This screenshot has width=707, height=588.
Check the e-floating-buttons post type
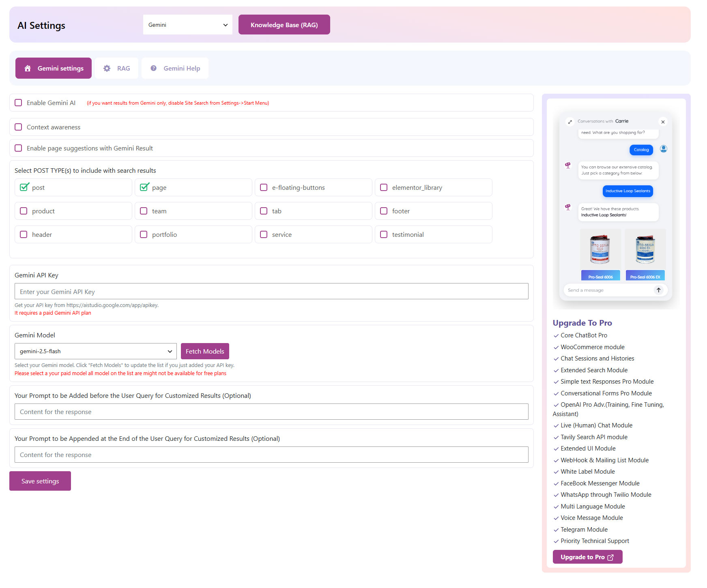pyautogui.click(x=264, y=187)
